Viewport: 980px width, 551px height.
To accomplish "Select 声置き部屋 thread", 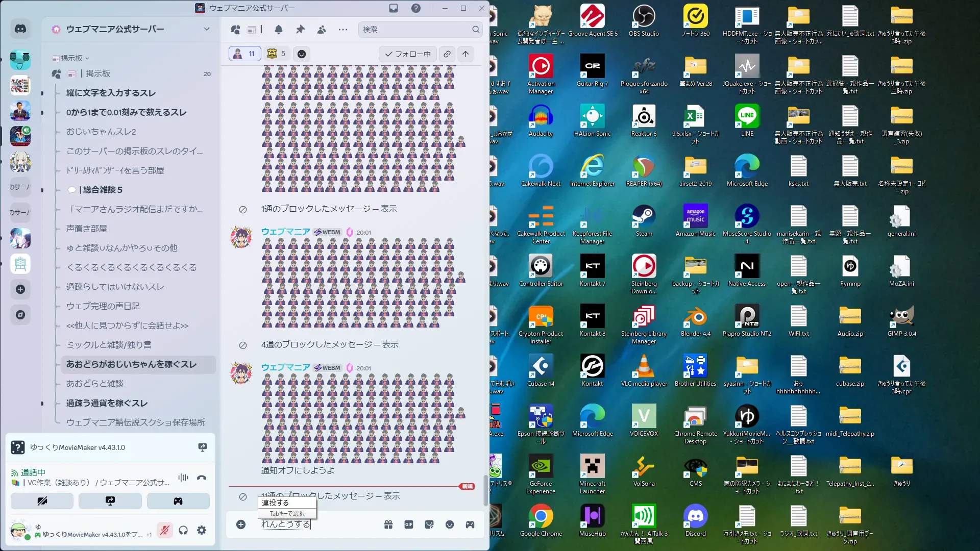I will [87, 229].
